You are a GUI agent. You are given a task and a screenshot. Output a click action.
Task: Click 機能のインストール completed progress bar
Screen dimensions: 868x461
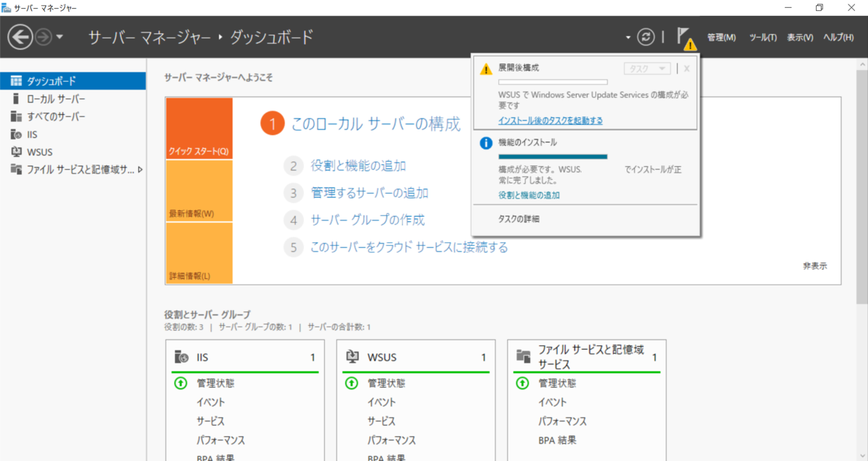click(553, 156)
